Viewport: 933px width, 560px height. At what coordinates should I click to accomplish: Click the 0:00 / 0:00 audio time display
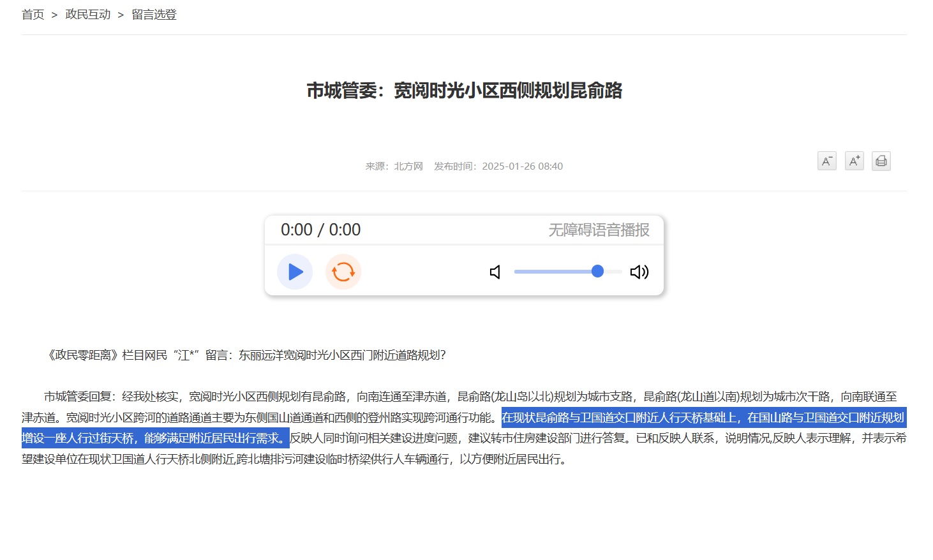320,230
